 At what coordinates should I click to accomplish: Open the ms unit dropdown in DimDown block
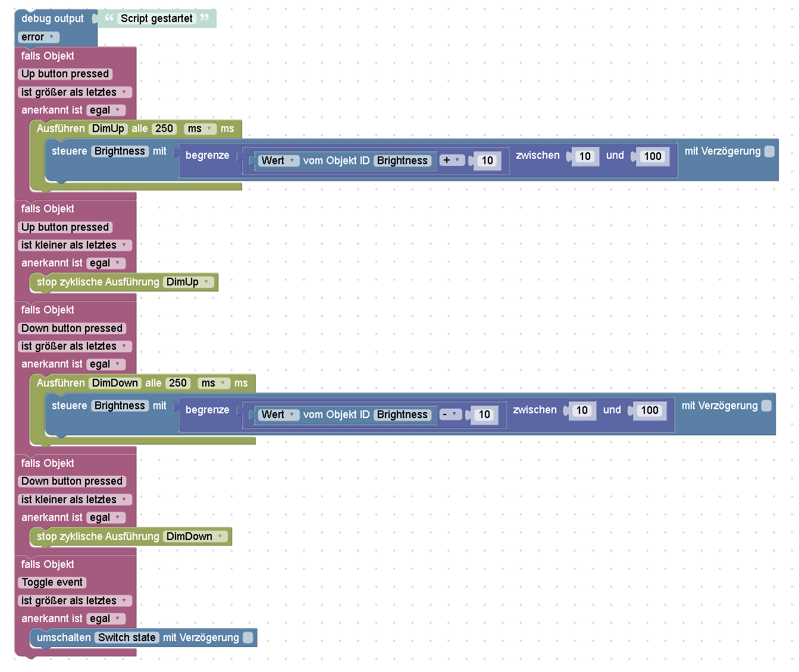point(214,383)
